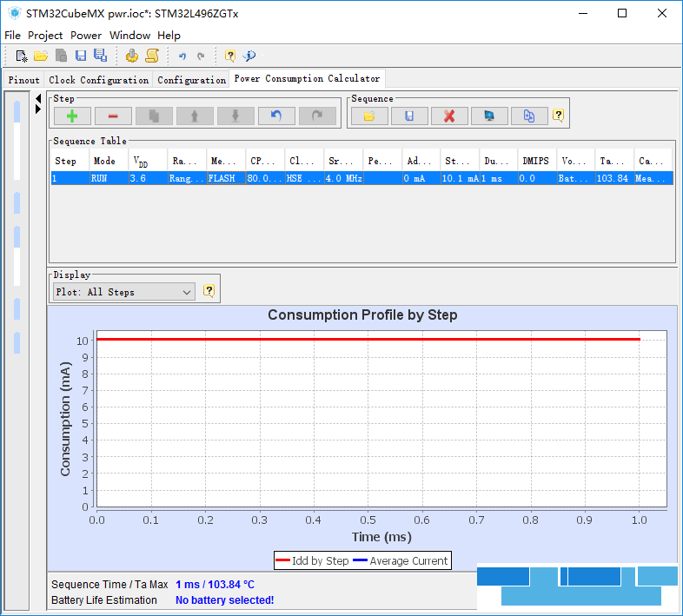Click the New Project toolbar icon
683x616 pixels.
[22, 56]
